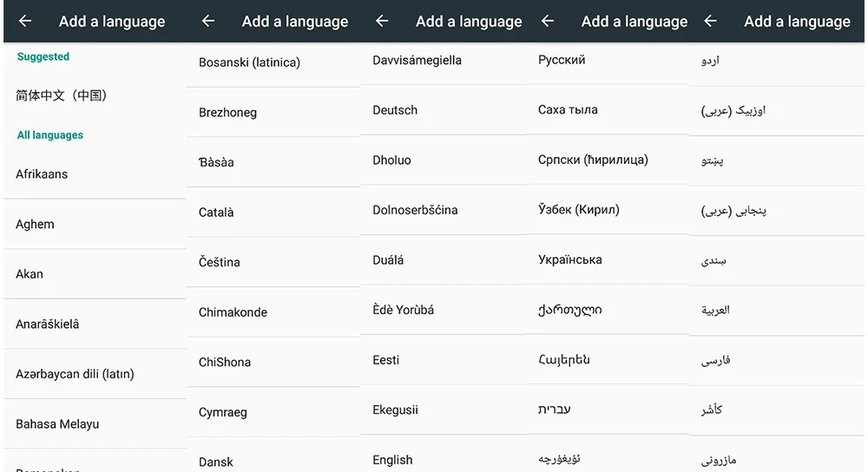Select Azərbaycan dili (latın)

pos(75,374)
